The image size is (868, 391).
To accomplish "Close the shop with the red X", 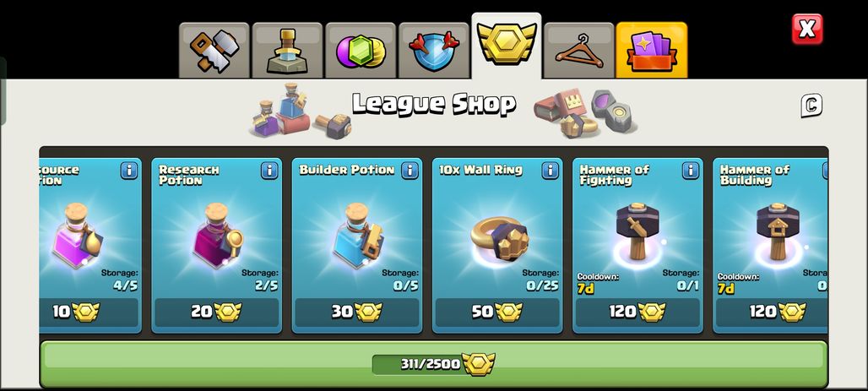I will [807, 29].
